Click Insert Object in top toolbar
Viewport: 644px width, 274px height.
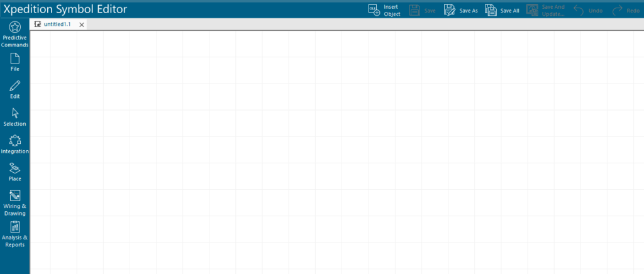tap(384, 10)
